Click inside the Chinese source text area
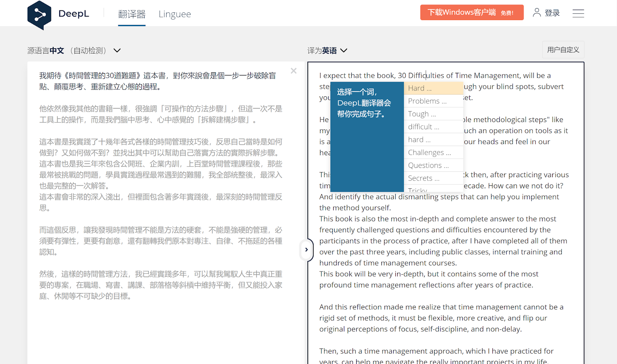Viewport: 617px width, 364px height. [154, 173]
